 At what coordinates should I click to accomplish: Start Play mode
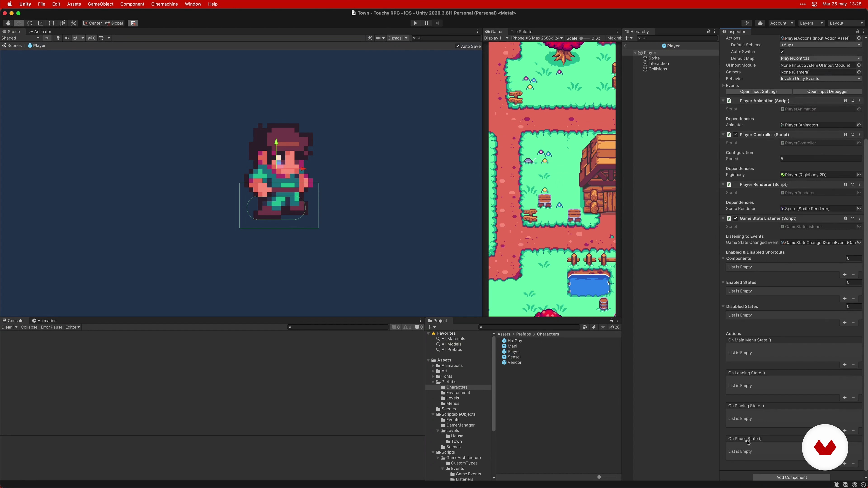(x=415, y=23)
